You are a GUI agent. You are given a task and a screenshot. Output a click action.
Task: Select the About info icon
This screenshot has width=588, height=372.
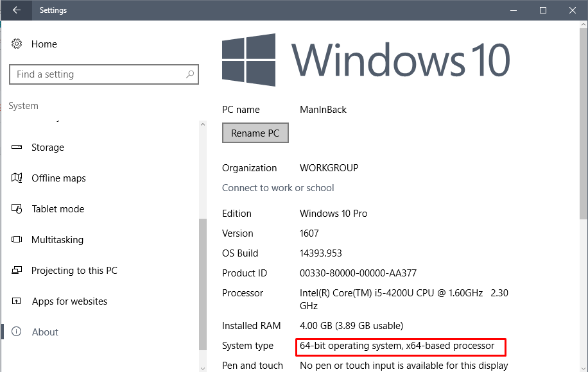click(x=16, y=331)
